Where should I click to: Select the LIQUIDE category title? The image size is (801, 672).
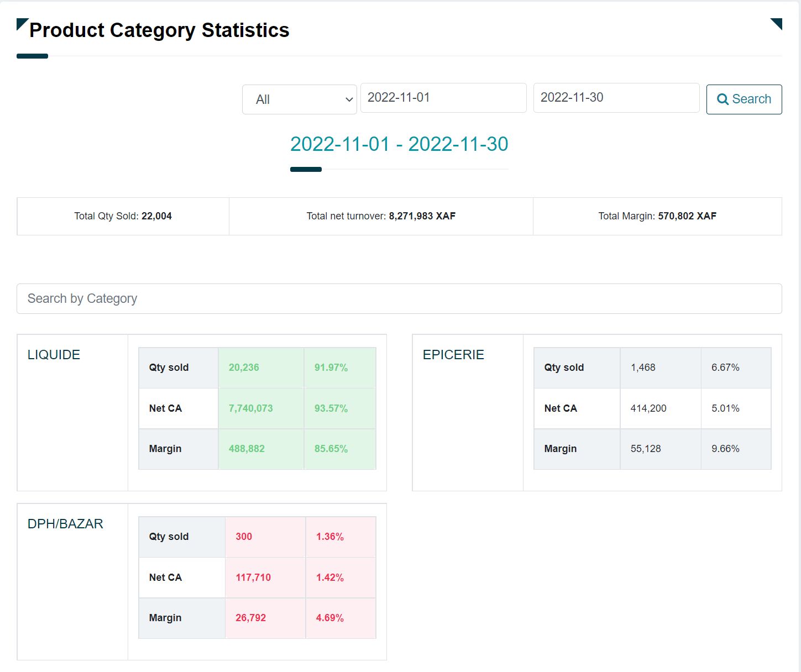click(x=54, y=355)
